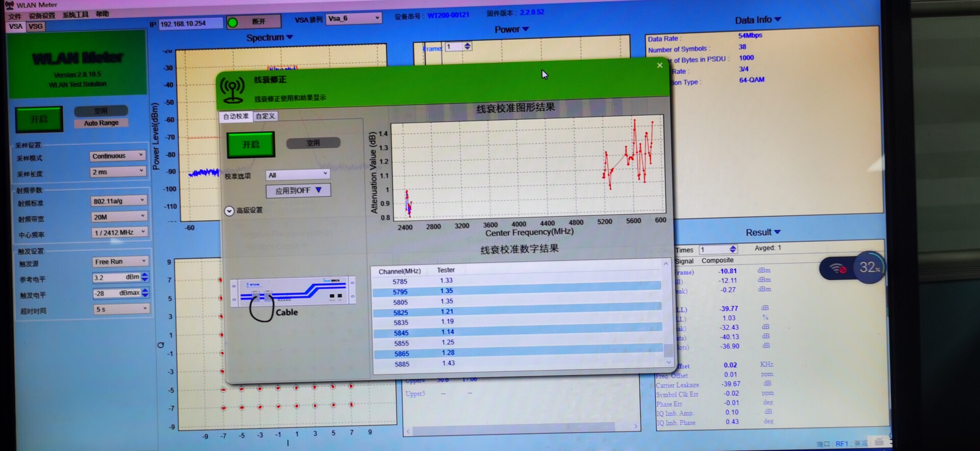Click the 断开 disconnect button
Screen dimensions: 980x451
259,21
